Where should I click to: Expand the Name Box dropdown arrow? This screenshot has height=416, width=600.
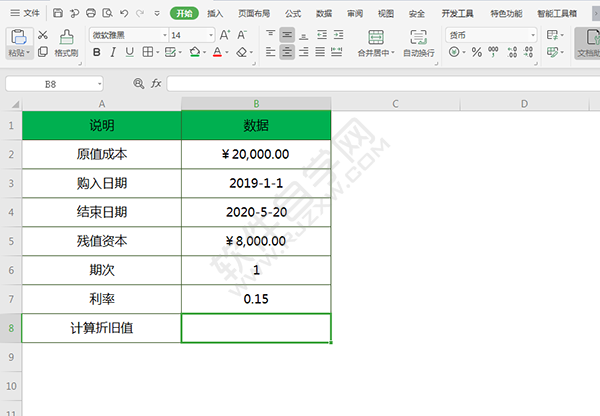99,84
